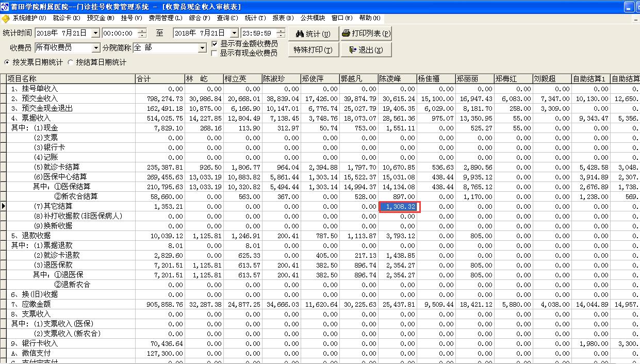This screenshot has width=640, height=364.
Task: Open the 综合(F) menu
Action: point(200,18)
